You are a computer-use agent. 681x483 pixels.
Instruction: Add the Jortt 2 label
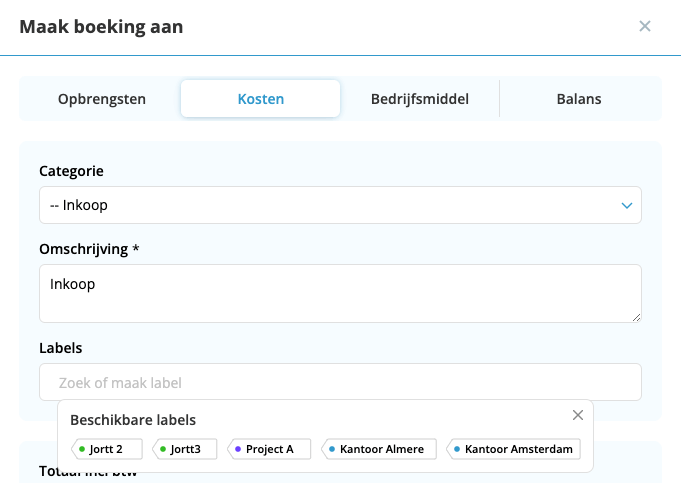coord(107,449)
